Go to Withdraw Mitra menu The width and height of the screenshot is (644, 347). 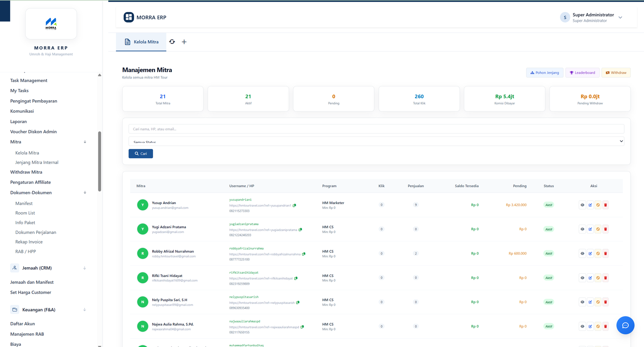[26, 172]
